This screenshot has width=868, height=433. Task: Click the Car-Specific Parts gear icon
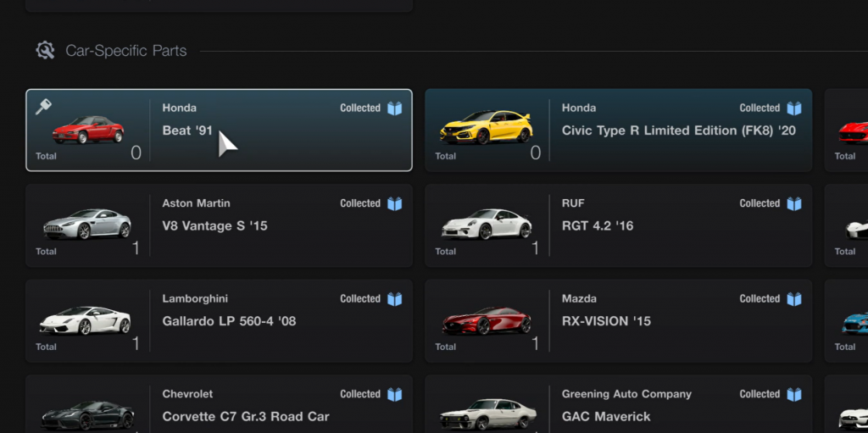coord(45,51)
